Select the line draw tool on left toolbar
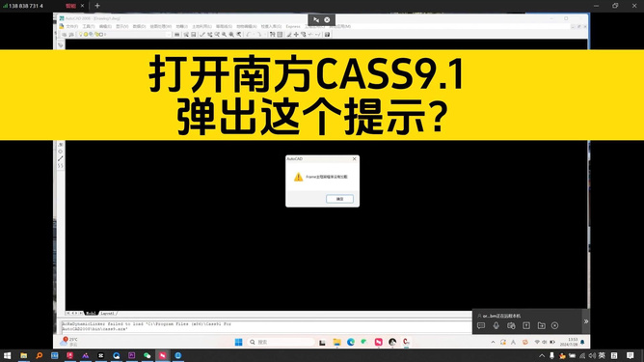644x362 pixels. [61, 158]
